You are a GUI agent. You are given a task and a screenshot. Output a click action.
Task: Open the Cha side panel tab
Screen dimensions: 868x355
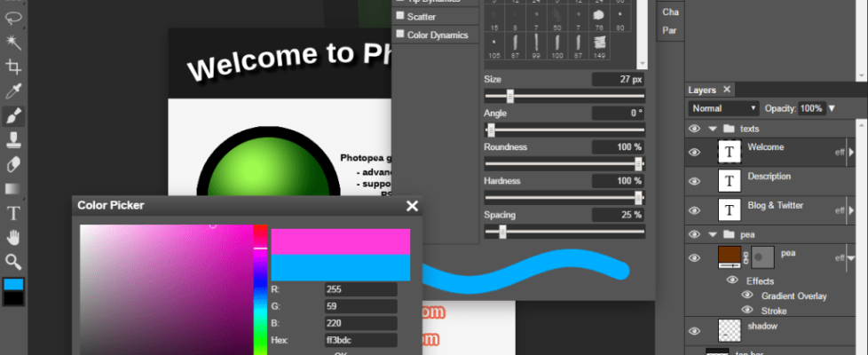pos(670,12)
